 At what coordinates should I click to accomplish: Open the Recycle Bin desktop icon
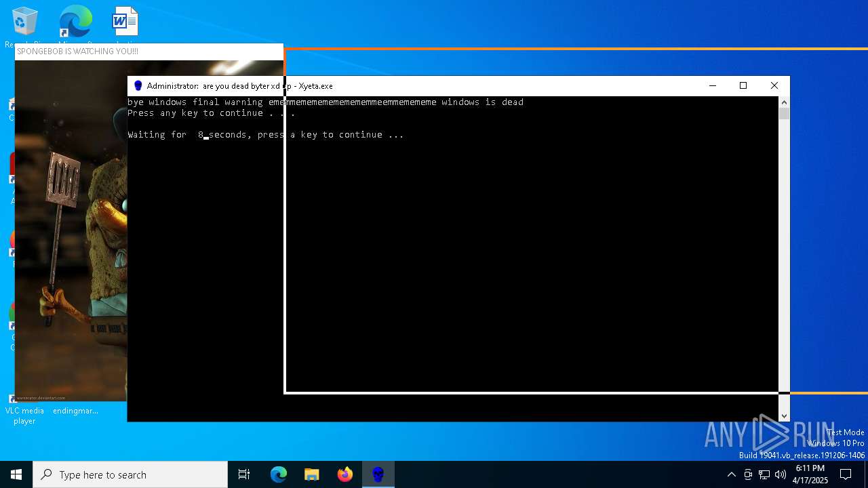[25, 22]
